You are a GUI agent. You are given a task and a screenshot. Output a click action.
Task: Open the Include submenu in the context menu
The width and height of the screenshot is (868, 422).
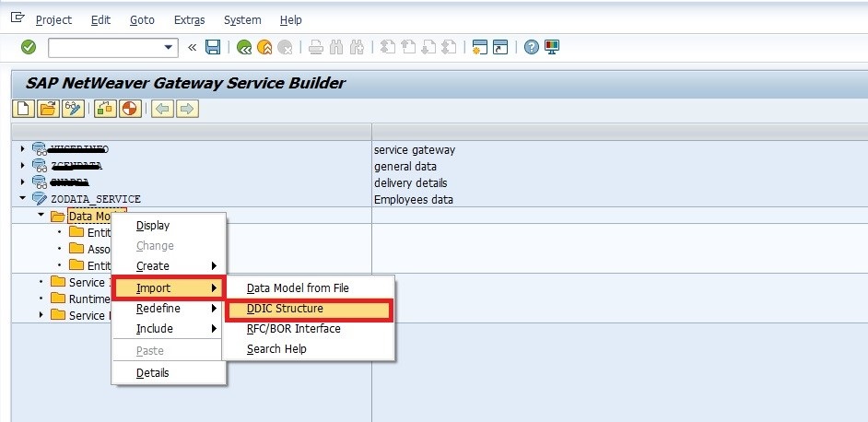click(169, 328)
